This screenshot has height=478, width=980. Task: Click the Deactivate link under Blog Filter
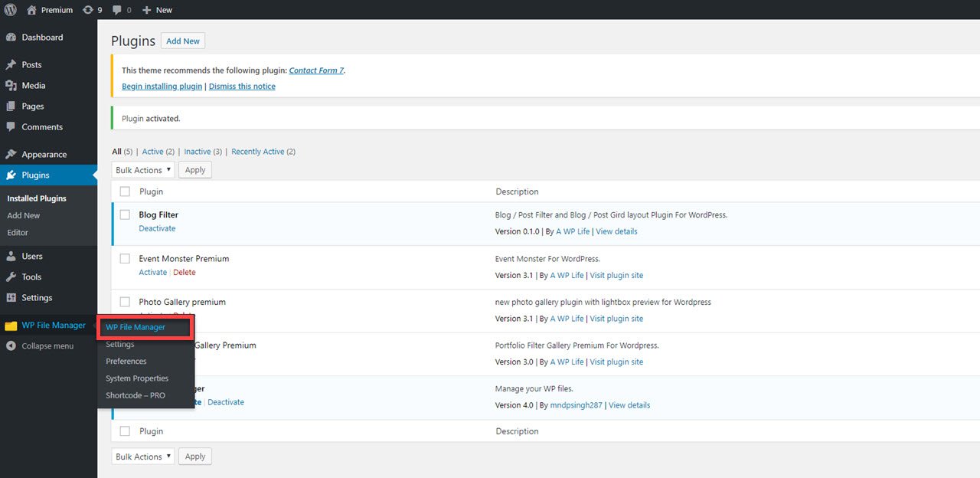coord(157,228)
